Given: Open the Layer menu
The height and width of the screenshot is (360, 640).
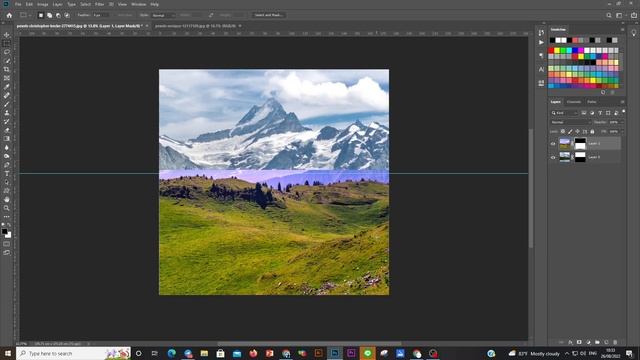Looking at the screenshot, I should click(x=58, y=4).
